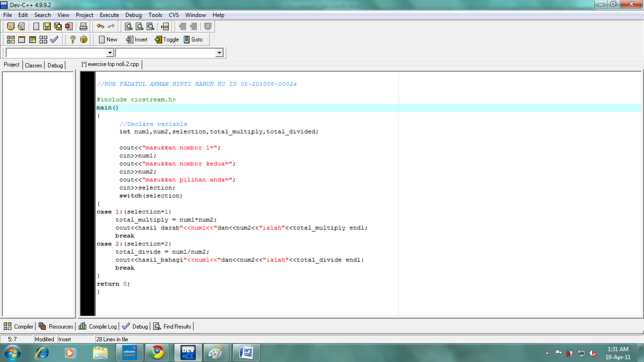Click the Compile and Run icon
644x362 pixels.
33,40
